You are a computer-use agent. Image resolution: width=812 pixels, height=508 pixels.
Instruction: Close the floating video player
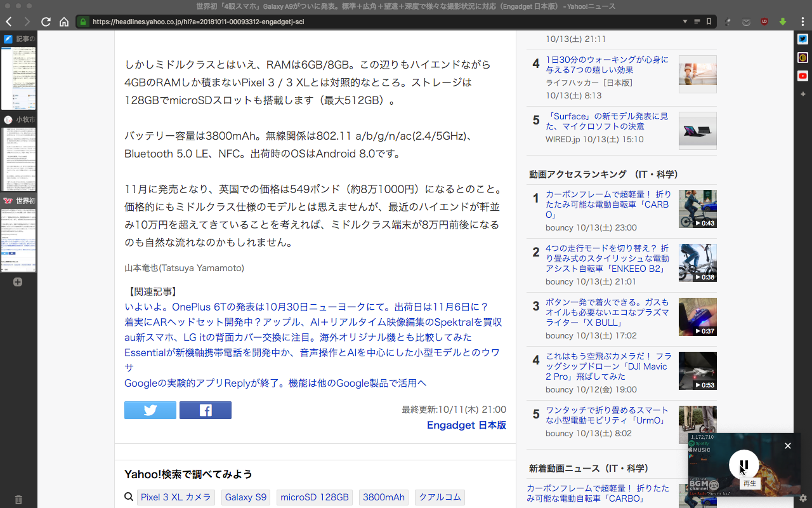pos(788,446)
